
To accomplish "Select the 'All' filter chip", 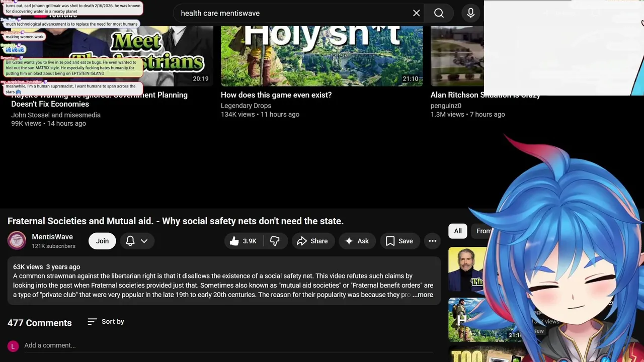I will point(458,231).
